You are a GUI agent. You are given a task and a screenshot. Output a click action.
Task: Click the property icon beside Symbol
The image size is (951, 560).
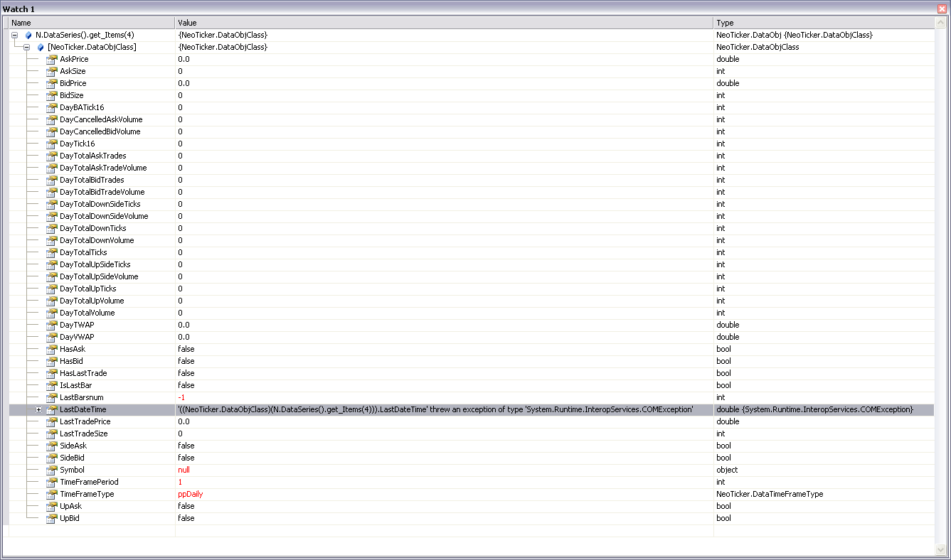[x=51, y=470]
